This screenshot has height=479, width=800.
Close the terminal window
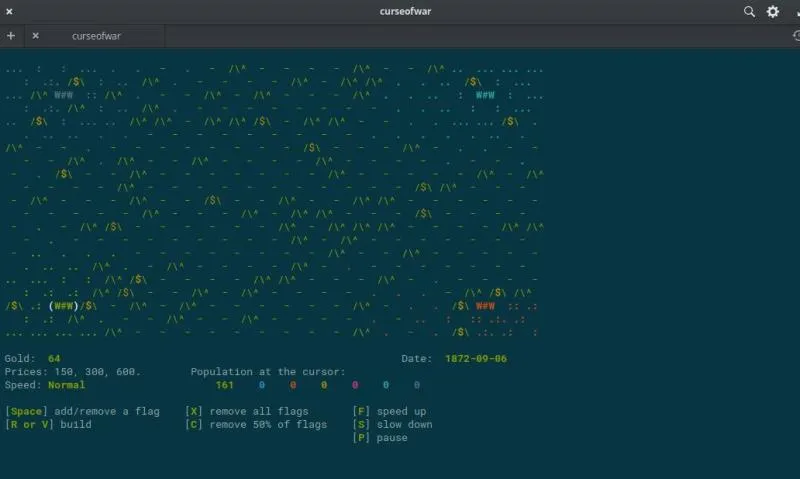click(x=9, y=11)
